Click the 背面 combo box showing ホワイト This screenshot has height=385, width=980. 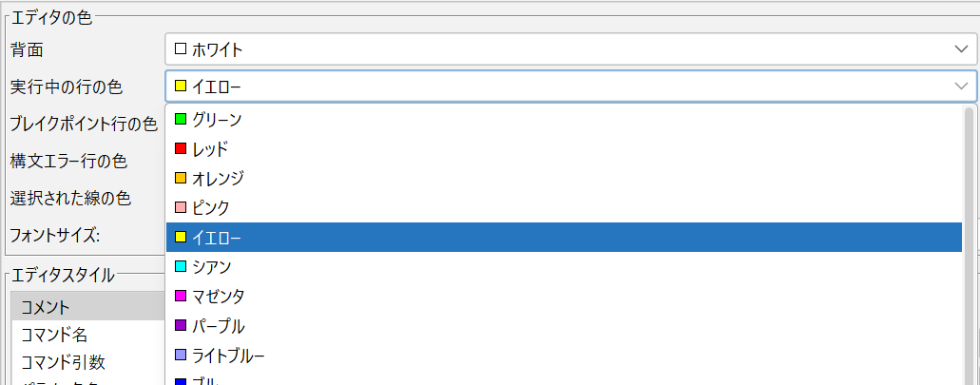pos(570,49)
